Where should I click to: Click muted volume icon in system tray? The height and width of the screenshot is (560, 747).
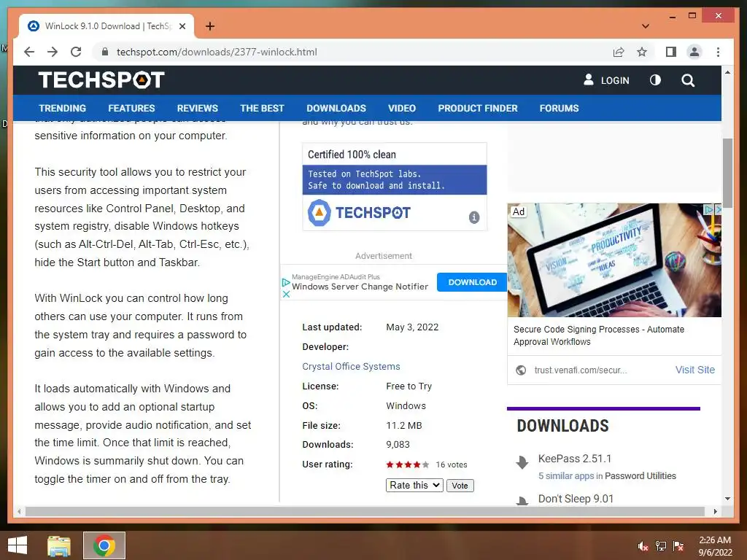point(643,545)
